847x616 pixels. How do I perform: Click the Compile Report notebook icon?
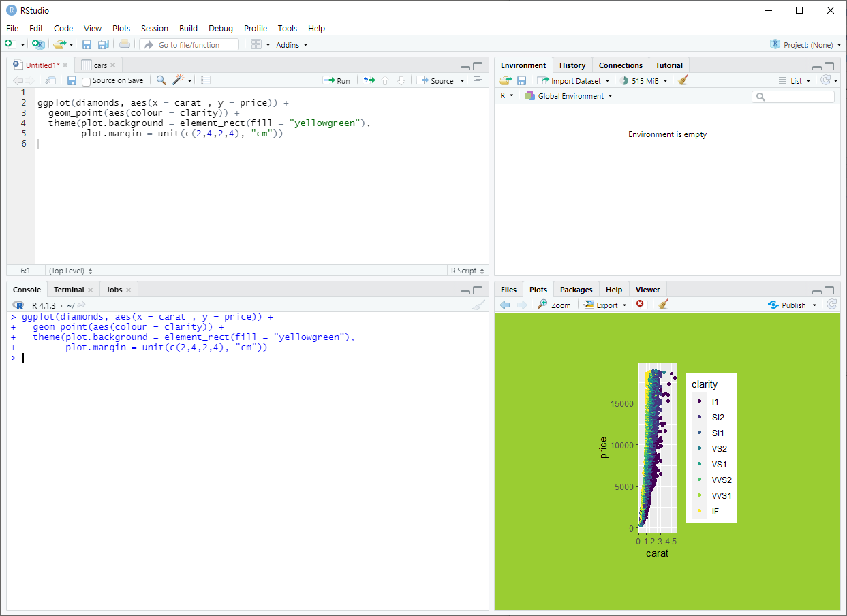[206, 80]
